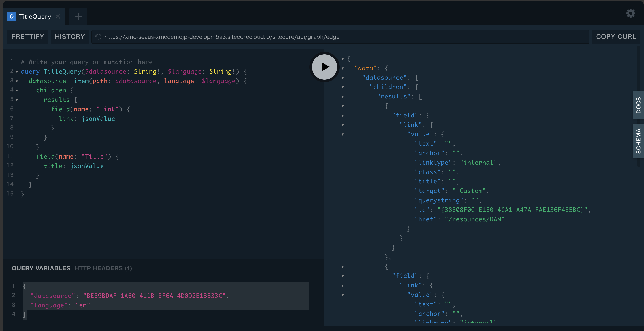The image size is (644, 331).
Task: Open the settings gear
Action: coord(631,13)
